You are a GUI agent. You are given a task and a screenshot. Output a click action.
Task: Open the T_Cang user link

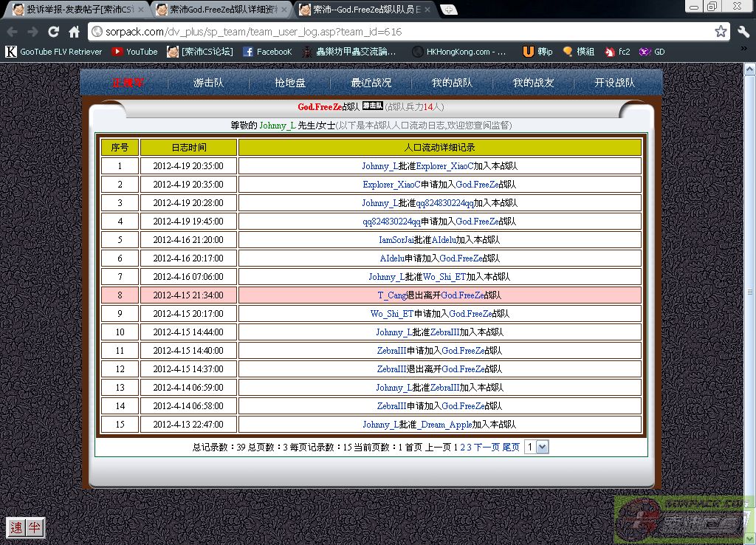(392, 295)
